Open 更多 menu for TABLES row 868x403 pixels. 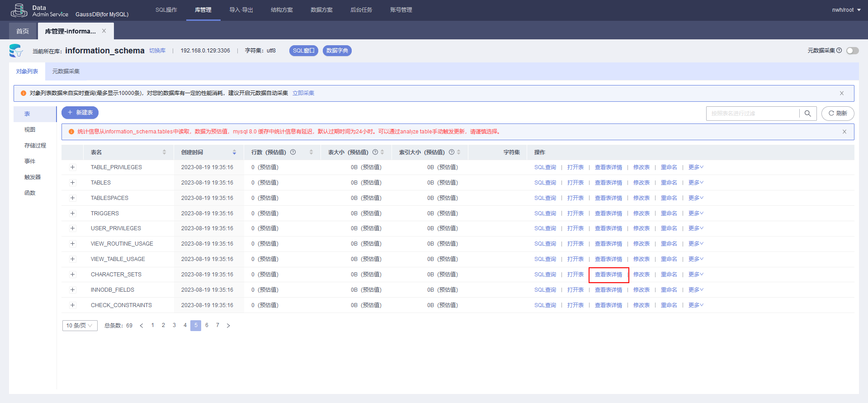tap(696, 183)
